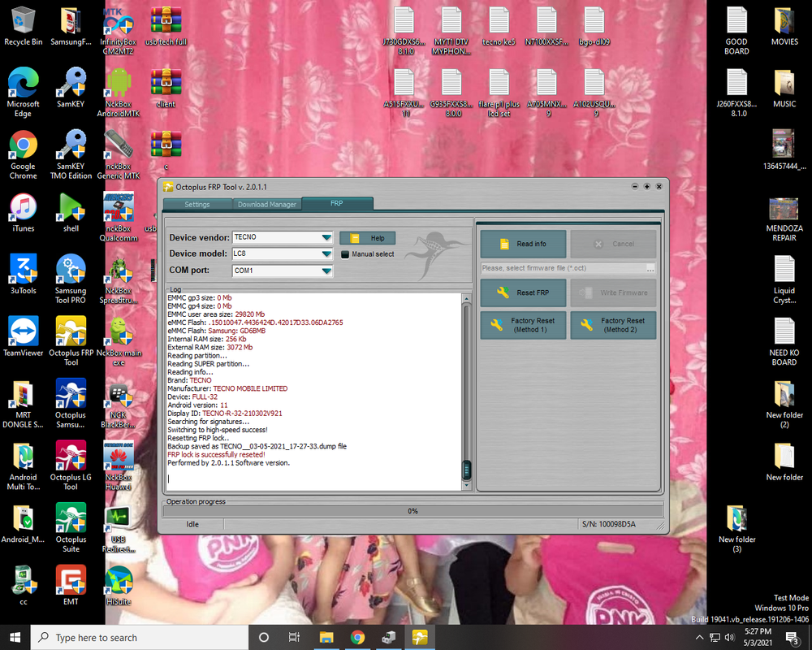
Task: Open the notification center icon
Action: (793, 638)
